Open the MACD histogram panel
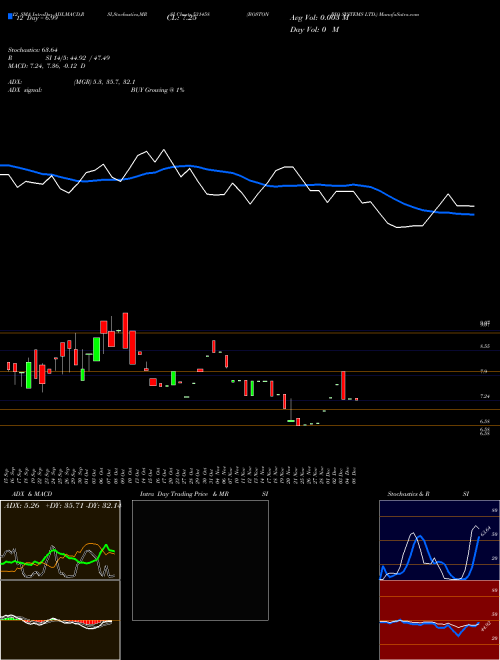 pos(60,620)
